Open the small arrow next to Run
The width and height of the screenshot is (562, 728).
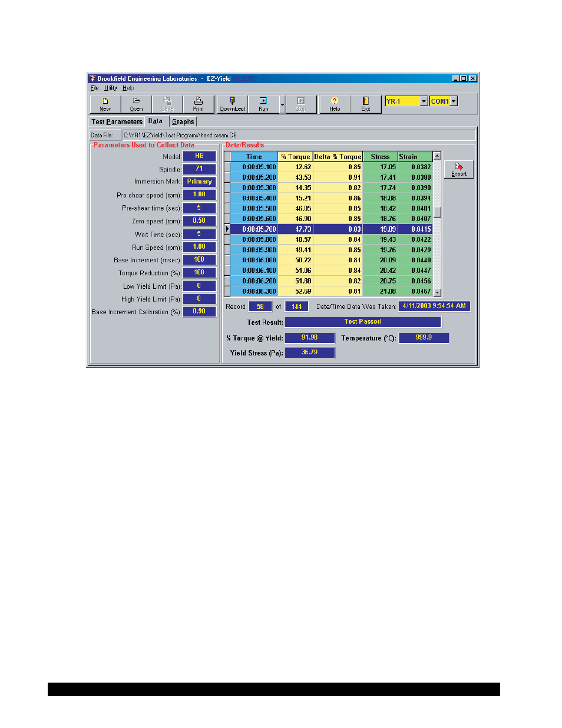(282, 104)
